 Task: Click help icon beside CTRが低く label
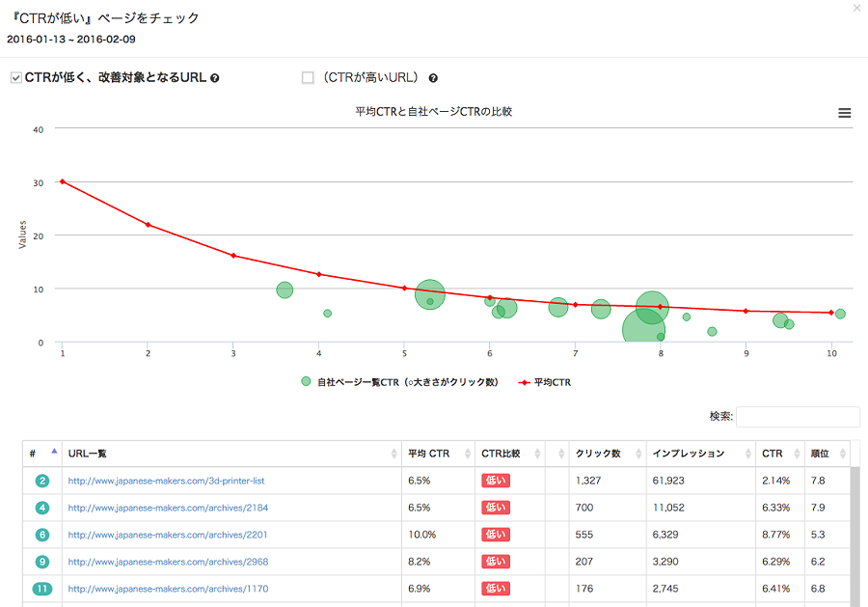coord(215,78)
